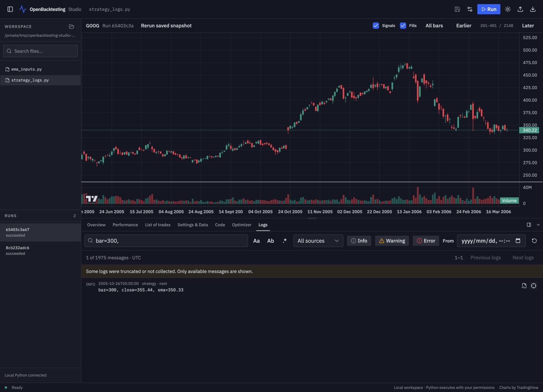Click Run 65403c3a label in chart header
Image resolution: width=543 pixels, height=392 pixels.
point(118,25)
